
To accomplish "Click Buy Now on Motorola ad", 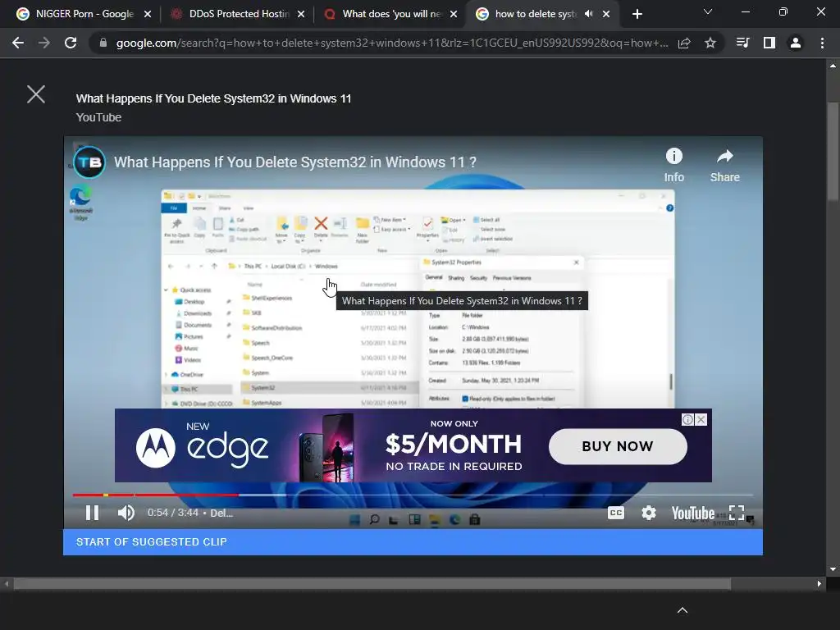I will [x=618, y=446].
